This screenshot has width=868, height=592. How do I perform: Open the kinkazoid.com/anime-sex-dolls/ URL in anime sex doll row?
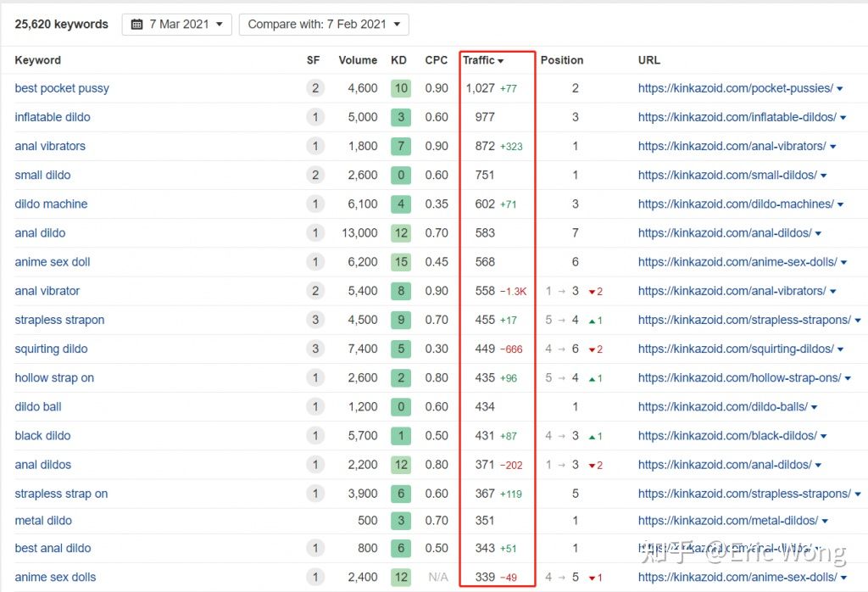click(737, 262)
